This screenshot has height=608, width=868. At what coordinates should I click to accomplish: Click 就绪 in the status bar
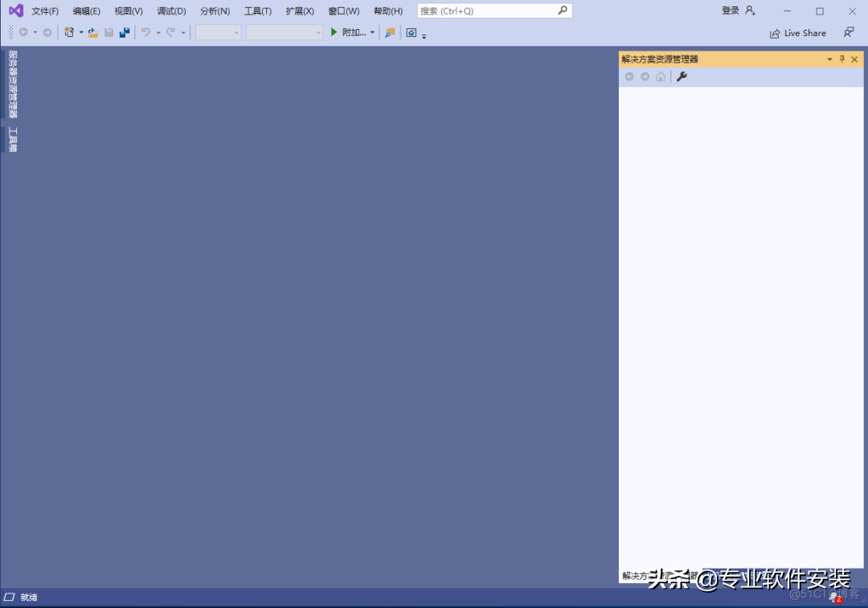28,598
